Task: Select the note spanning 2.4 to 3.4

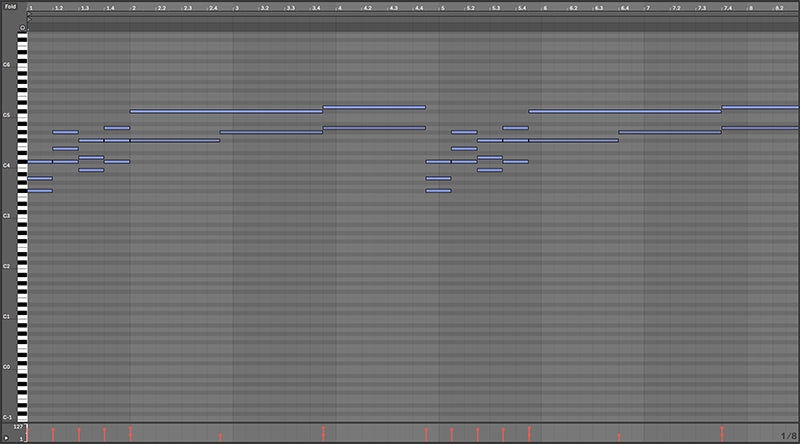Action: point(271,132)
